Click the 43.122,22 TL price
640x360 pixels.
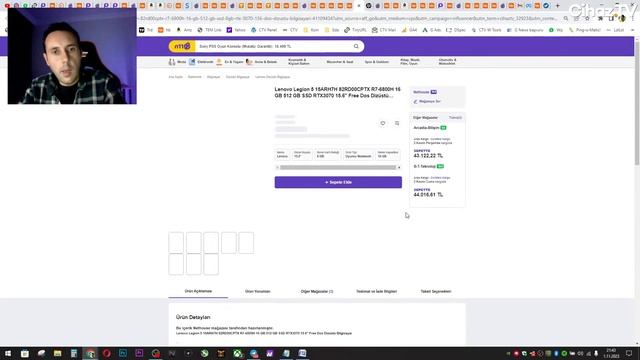tap(428, 156)
